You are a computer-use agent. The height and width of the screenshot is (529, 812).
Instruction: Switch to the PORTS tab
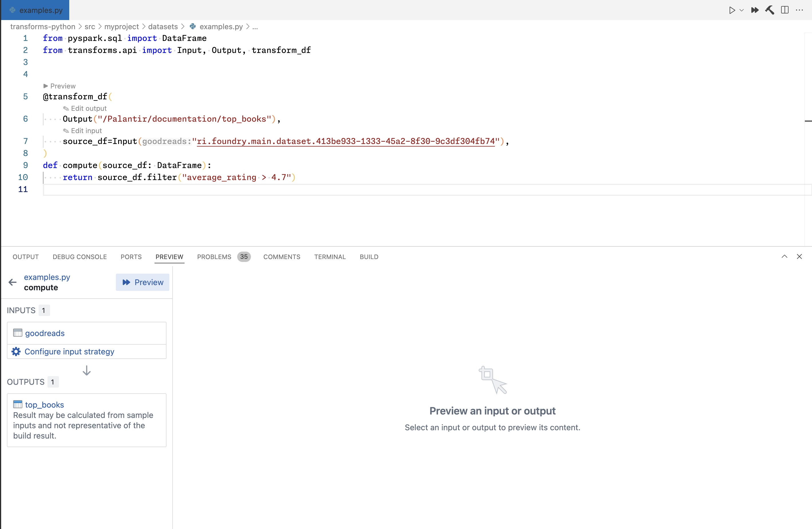pyautogui.click(x=131, y=257)
